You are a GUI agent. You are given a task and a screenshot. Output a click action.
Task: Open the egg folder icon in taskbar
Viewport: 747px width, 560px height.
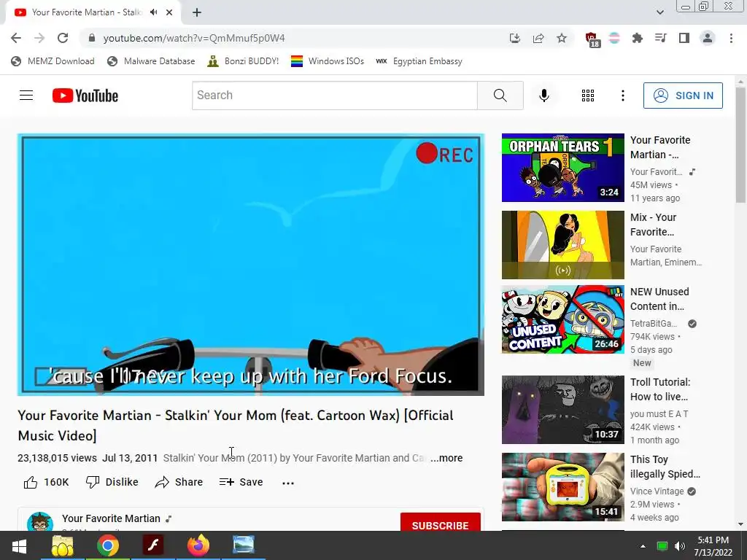tap(63, 545)
